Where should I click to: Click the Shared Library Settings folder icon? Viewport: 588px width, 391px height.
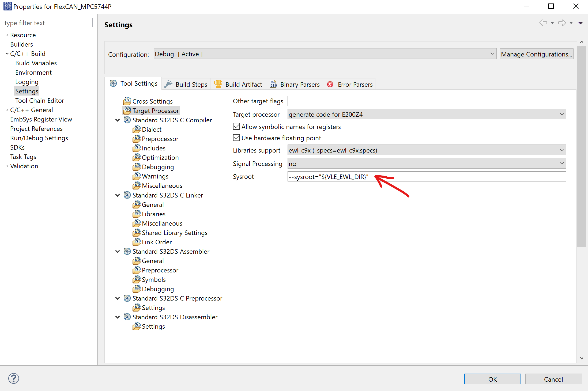[x=137, y=233]
